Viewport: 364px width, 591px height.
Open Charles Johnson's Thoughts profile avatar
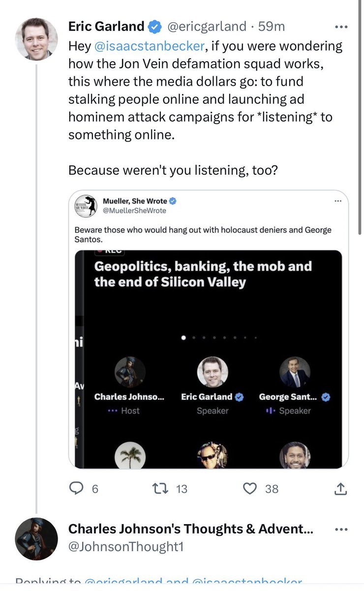(36, 539)
